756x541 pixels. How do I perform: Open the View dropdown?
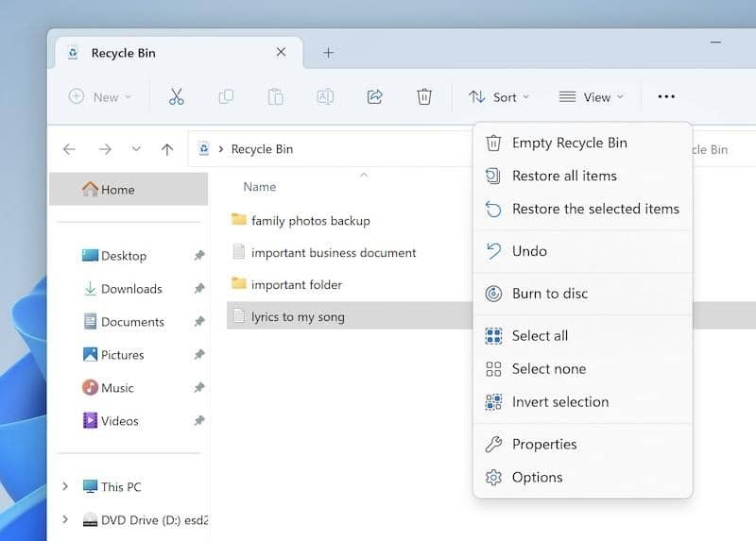coord(592,97)
